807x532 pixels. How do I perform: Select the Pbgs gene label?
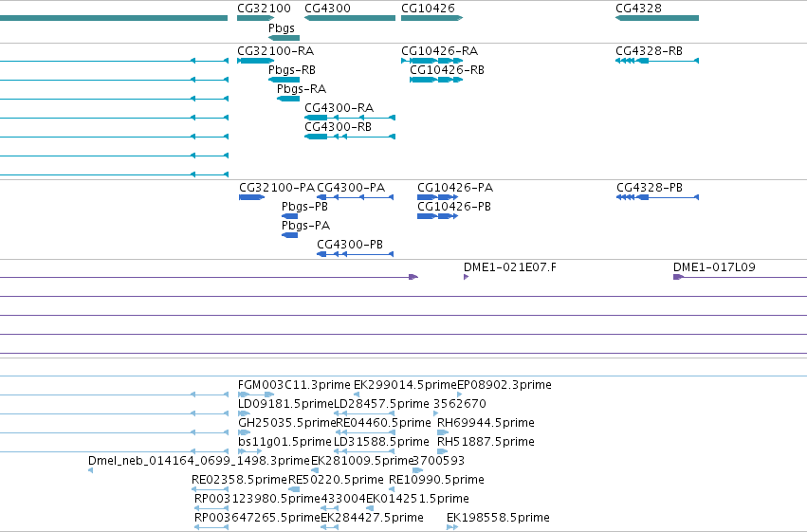click(x=282, y=28)
